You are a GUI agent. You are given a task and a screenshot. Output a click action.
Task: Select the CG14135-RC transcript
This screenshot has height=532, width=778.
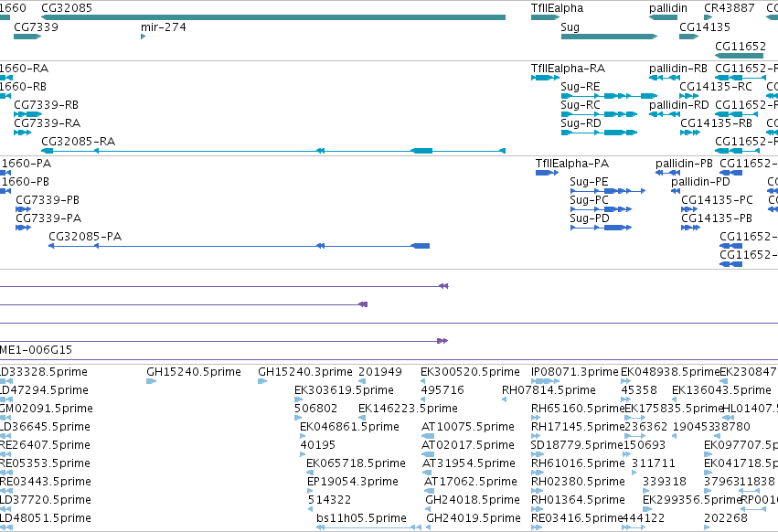coord(688,96)
